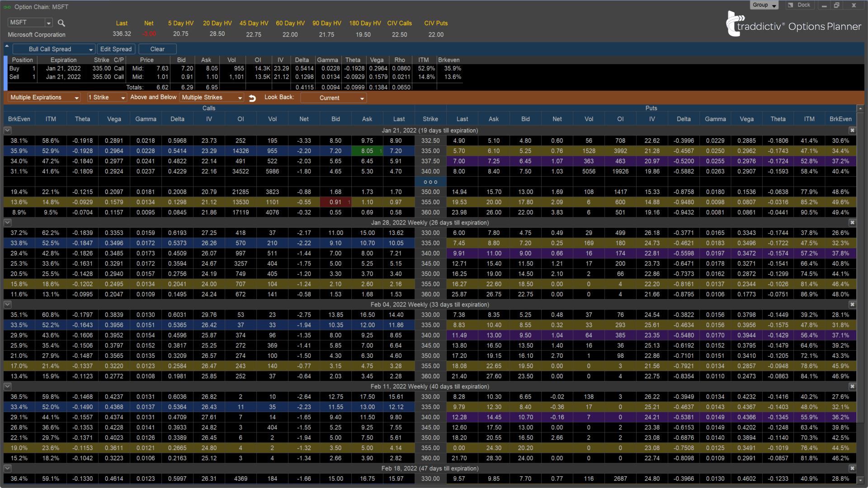Click the Calls Vol column header
Viewport: 868px width, 488px height.
[x=272, y=119]
